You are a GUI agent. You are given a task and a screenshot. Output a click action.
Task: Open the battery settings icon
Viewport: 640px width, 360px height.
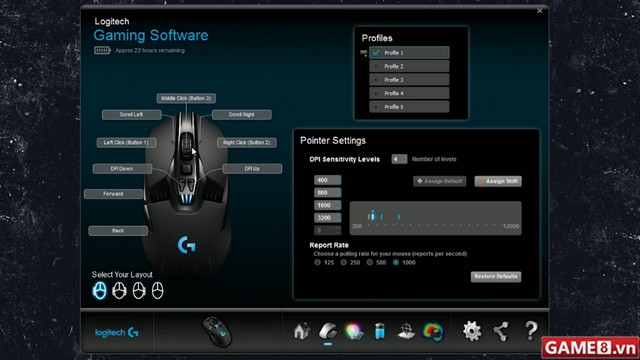[380, 331]
